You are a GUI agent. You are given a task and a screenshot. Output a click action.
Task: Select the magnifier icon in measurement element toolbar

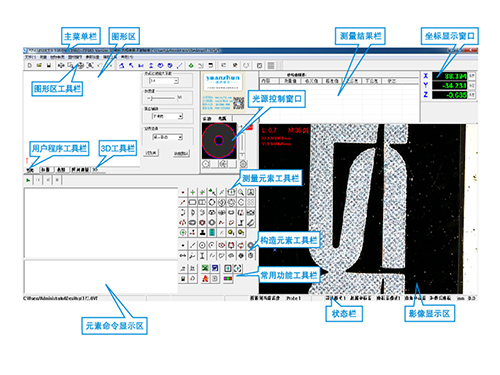coord(241,192)
